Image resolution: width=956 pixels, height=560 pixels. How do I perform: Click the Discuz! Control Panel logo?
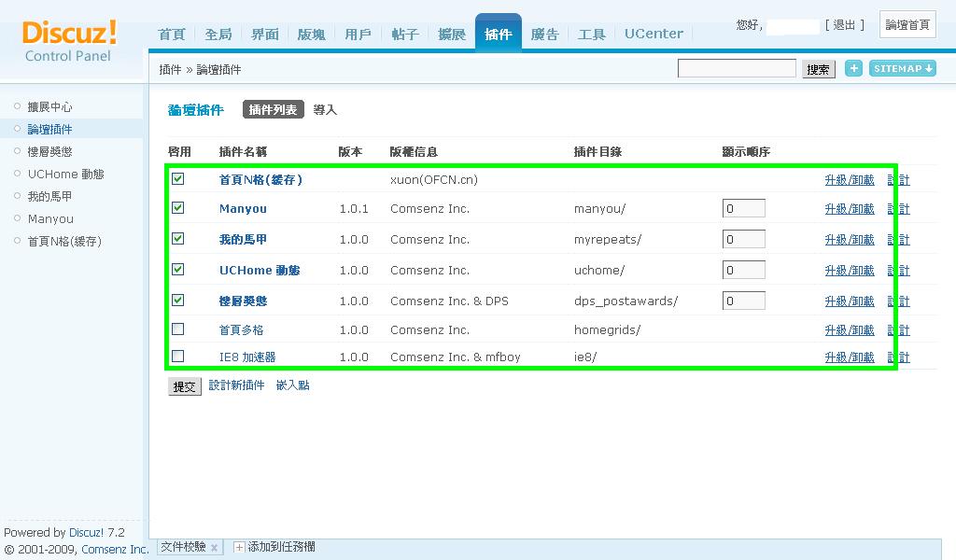(x=69, y=41)
